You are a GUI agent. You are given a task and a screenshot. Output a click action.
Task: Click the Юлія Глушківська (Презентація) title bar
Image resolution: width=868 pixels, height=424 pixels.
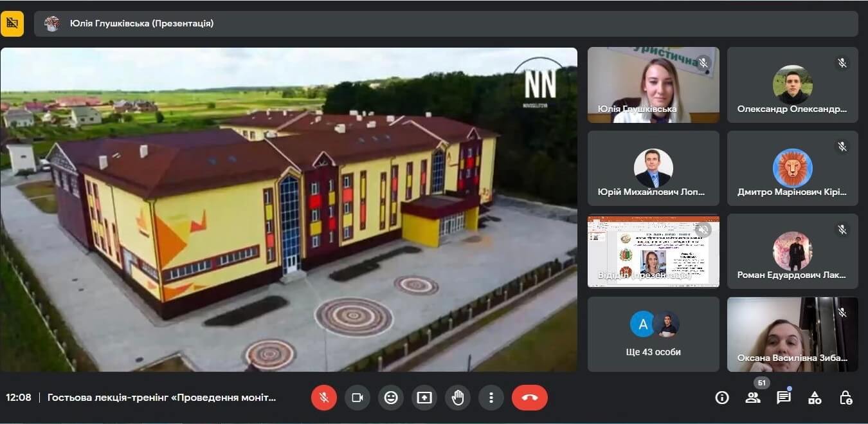(141, 24)
